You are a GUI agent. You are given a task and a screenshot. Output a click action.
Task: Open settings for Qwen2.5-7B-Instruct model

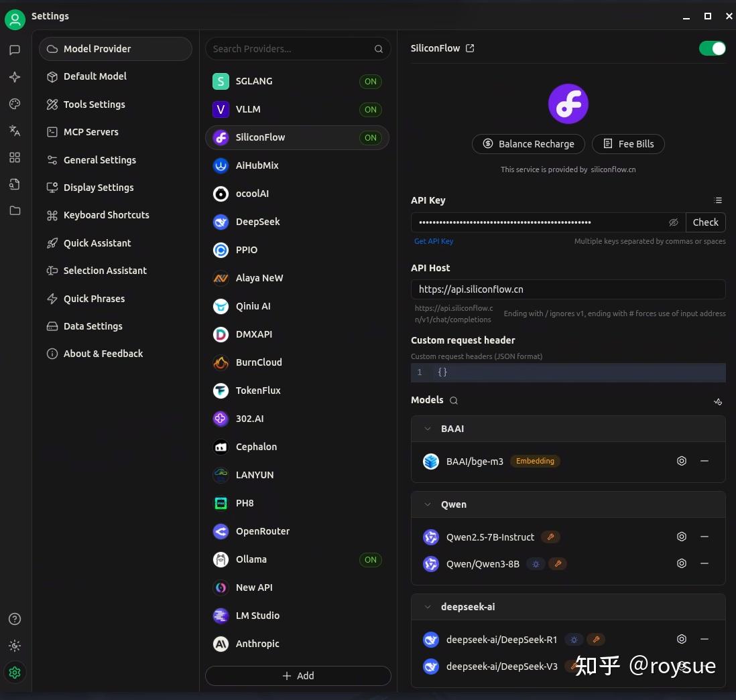click(682, 537)
